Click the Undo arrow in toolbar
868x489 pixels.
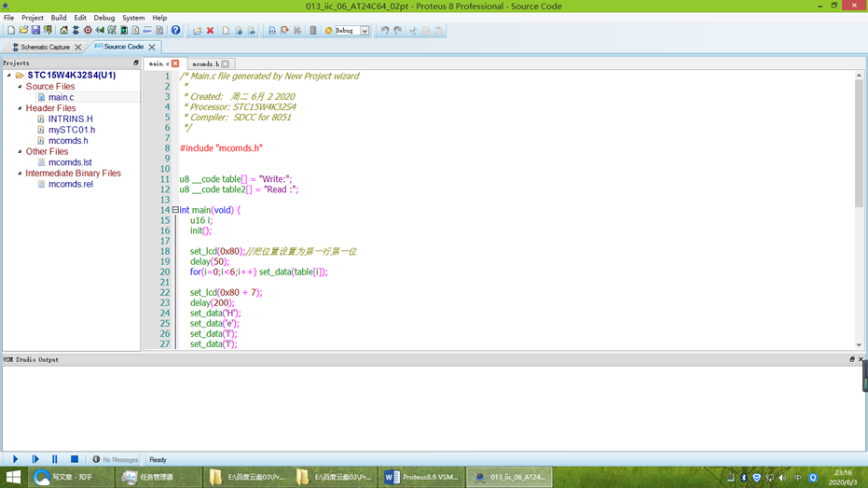(384, 31)
